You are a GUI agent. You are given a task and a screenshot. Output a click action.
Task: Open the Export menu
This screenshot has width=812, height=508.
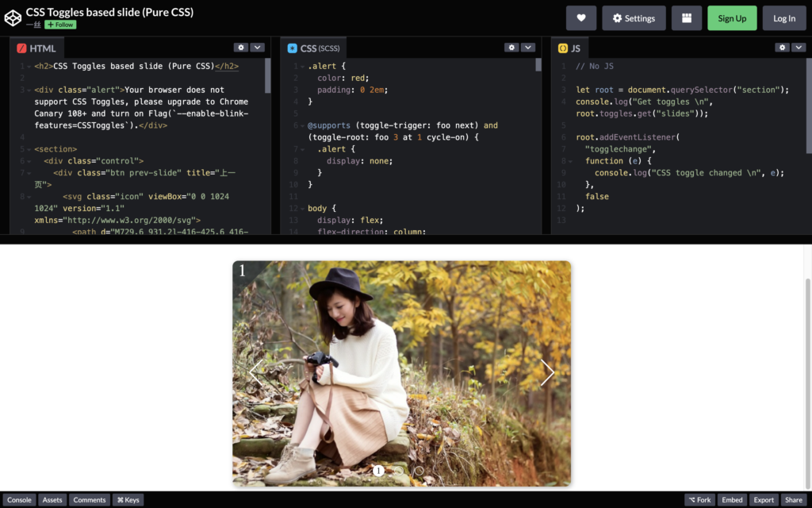[x=764, y=500]
